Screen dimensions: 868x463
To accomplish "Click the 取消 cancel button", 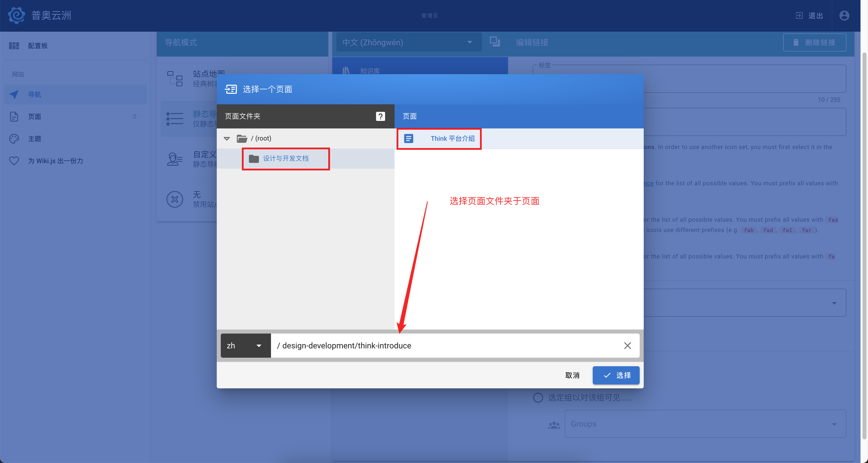I will 572,375.
